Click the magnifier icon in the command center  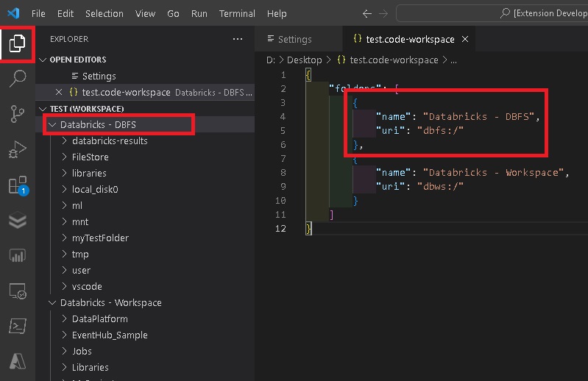(x=505, y=13)
